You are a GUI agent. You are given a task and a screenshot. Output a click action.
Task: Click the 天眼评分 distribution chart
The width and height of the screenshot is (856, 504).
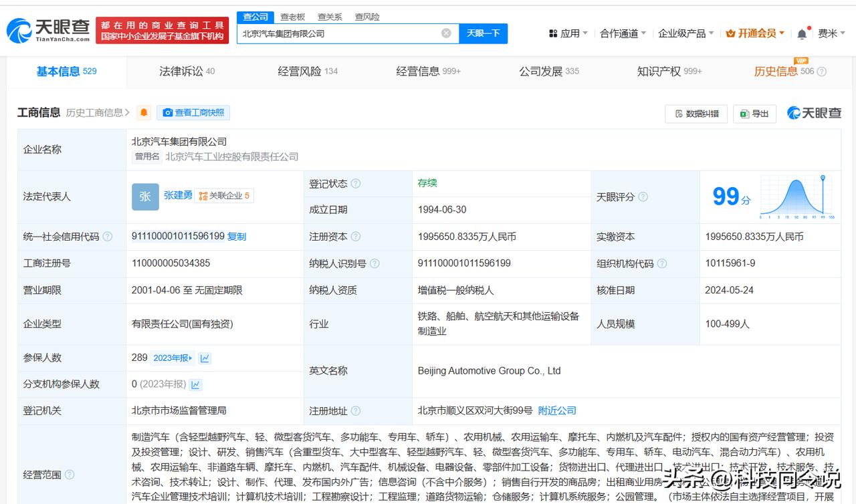coord(796,197)
